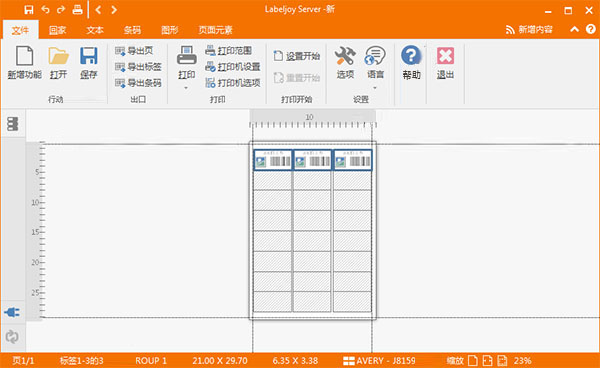
Task: Redo with the title bar arrow
Action: (x=61, y=10)
